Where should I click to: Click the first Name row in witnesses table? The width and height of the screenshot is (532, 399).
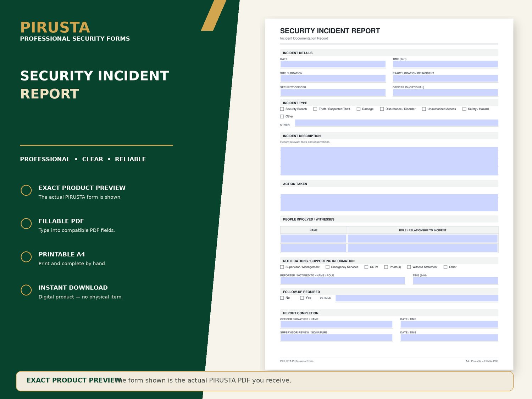click(314, 238)
